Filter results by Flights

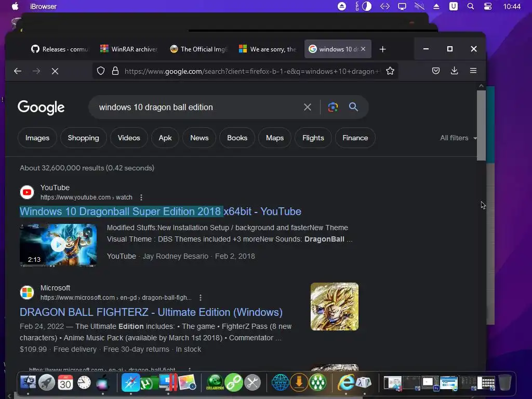313,138
